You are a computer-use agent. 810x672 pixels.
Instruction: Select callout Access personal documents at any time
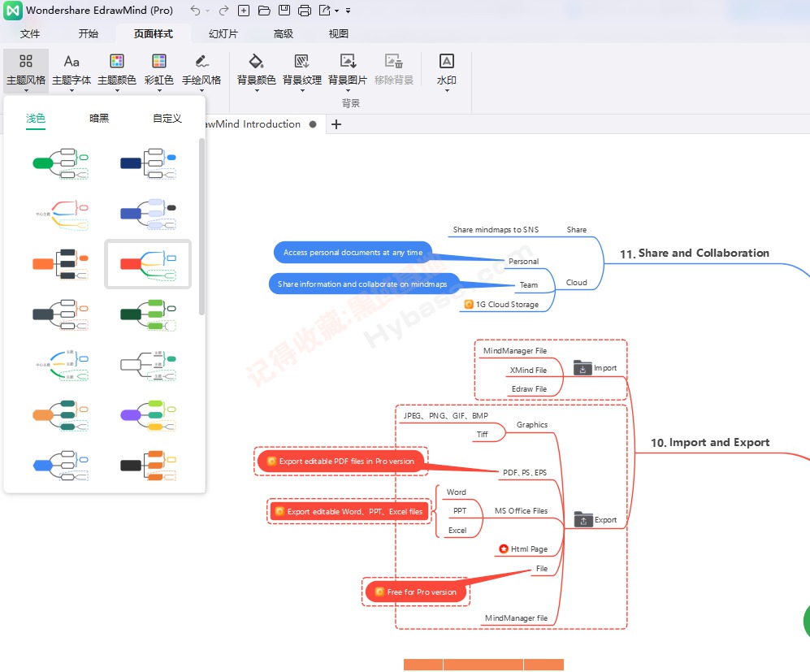(353, 253)
